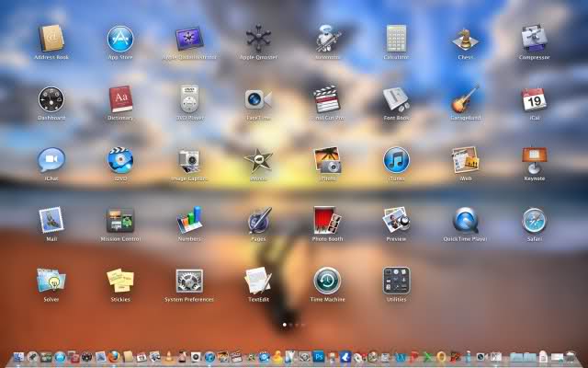
Task: Launch Mission Control from Launchpad
Action: tap(120, 220)
